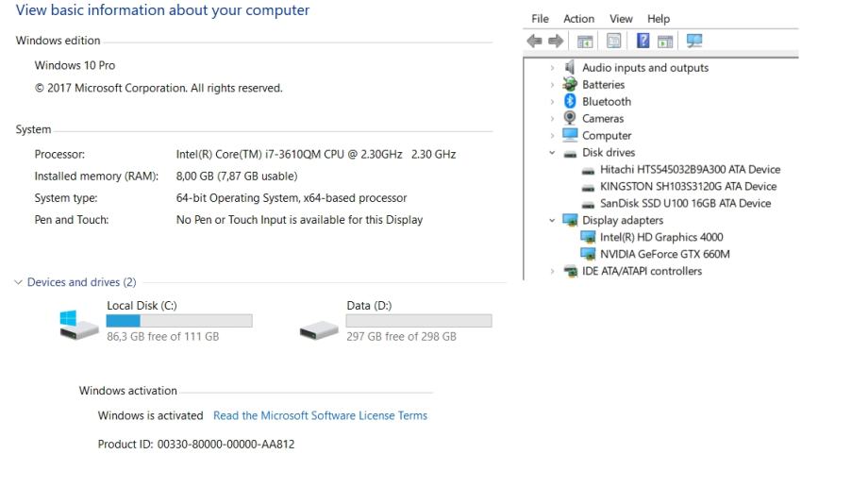Expand Audio inputs and outputs node
This screenshot has width=868, height=488.
tap(552, 68)
